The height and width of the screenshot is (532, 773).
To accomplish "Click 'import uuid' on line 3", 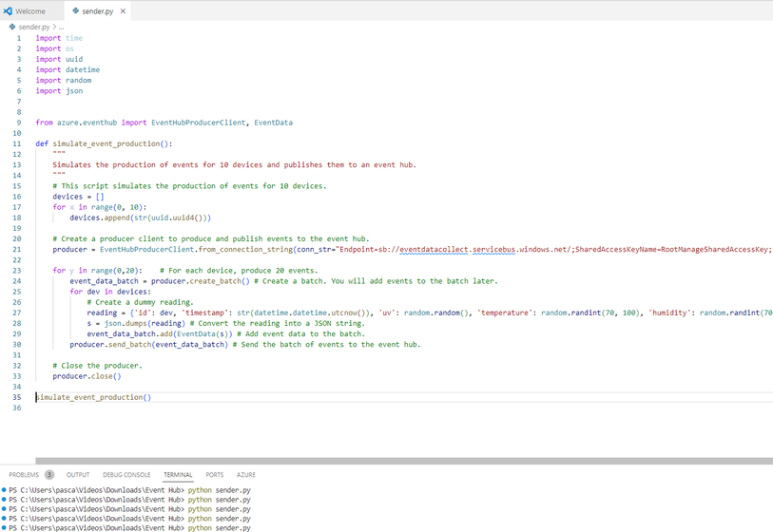I will (x=59, y=59).
